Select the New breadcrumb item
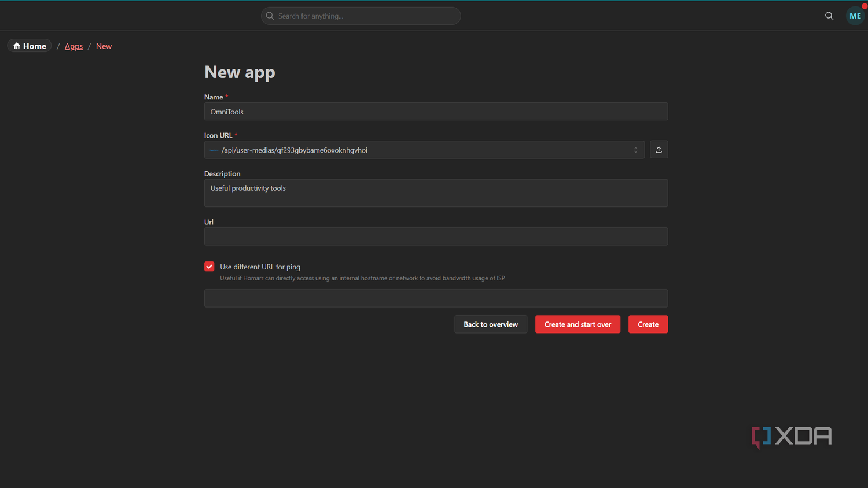The height and width of the screenshot is (488, 868). pos(104,46)
